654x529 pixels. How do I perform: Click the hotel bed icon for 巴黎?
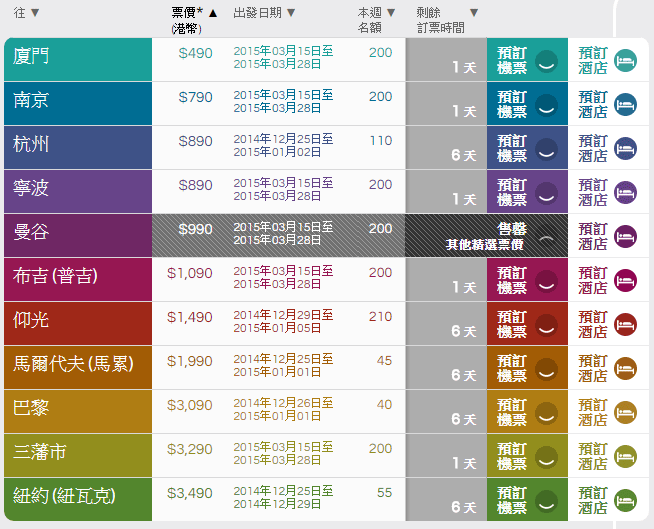625,413
